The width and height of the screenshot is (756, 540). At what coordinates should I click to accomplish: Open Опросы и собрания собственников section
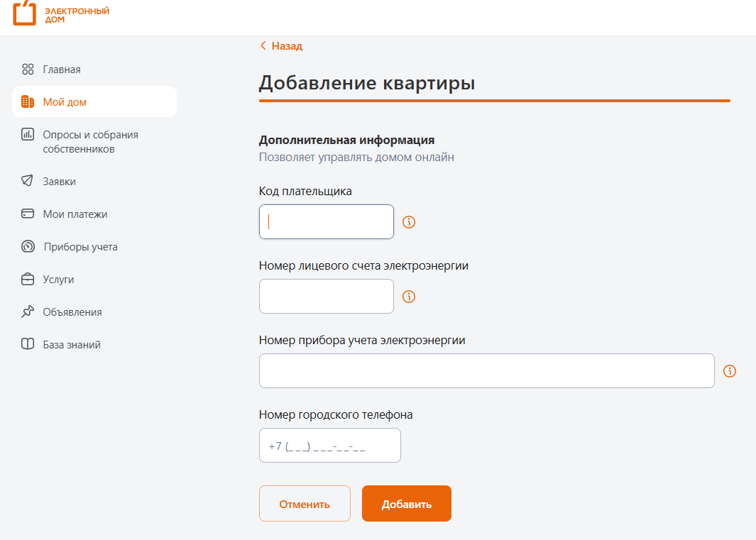click(90, 142)
